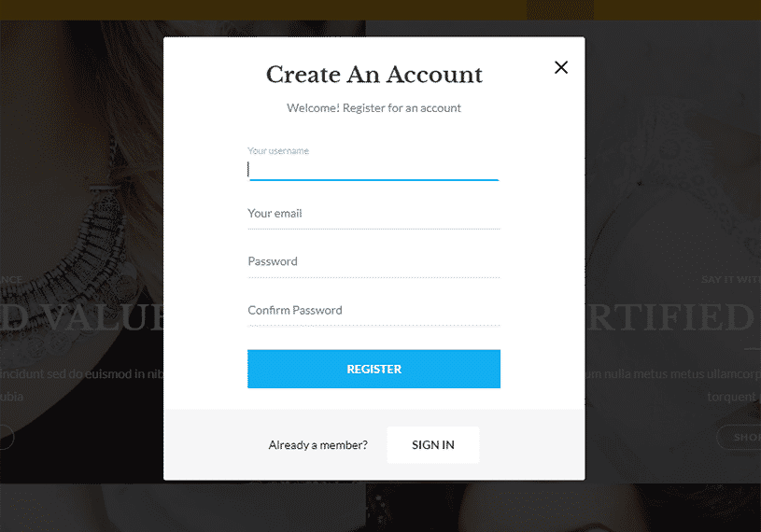Open the SIGN IN form
The height and width of the screenshot is (532, 761).
[x=433, y=444]
